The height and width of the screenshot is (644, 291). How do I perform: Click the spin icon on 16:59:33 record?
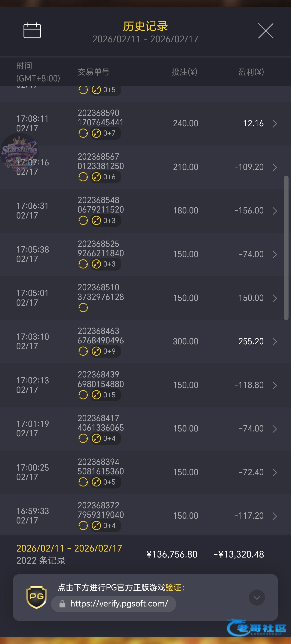(83, 526)
